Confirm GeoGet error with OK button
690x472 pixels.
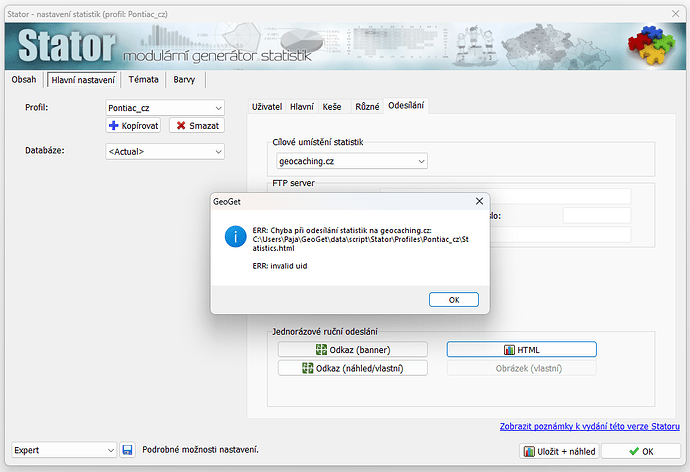pos(454,300)
